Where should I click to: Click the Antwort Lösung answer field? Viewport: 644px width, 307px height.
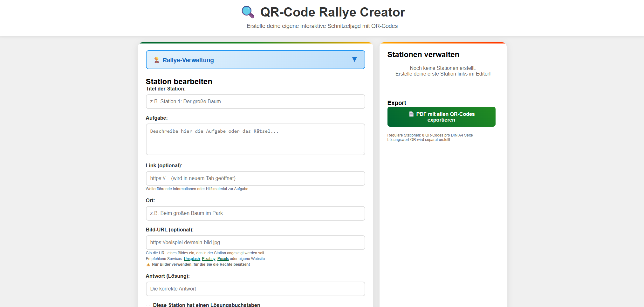(255, 289)
